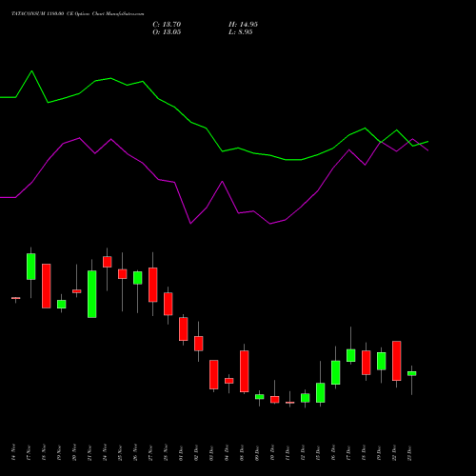Select the close value C: 13.70
The height and width of the screenshot is (476, 476).
point(167,25)
